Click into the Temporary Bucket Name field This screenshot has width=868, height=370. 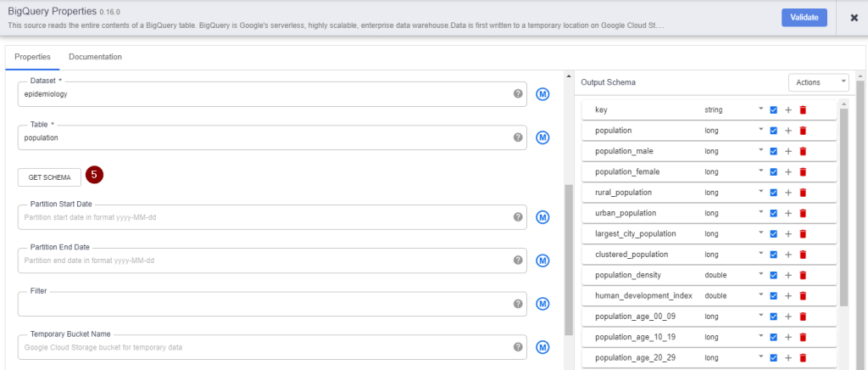pyautogui.click(x=263, y=347)
